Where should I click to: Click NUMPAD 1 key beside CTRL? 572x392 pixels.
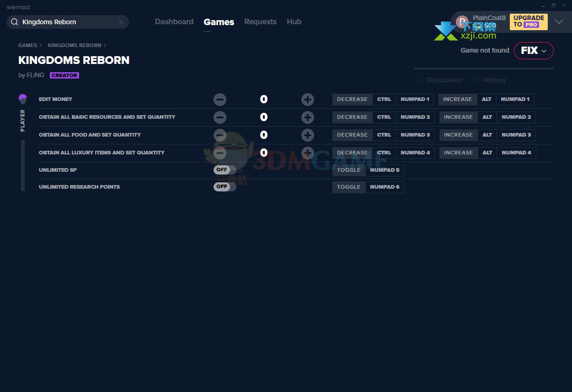point(415,99)
